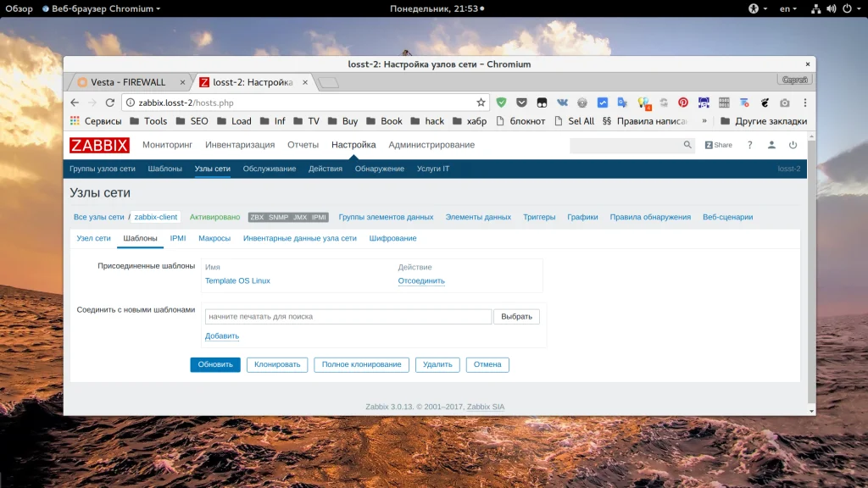Reload the page with refresh icon
Image resolution: width=868 pixels, height=488 pixels.
109,103
